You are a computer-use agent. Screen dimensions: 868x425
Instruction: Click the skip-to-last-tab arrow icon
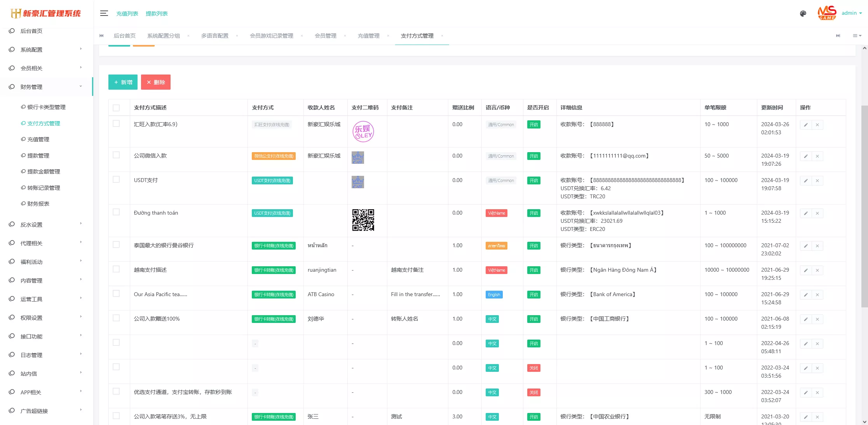pos(838,36)
